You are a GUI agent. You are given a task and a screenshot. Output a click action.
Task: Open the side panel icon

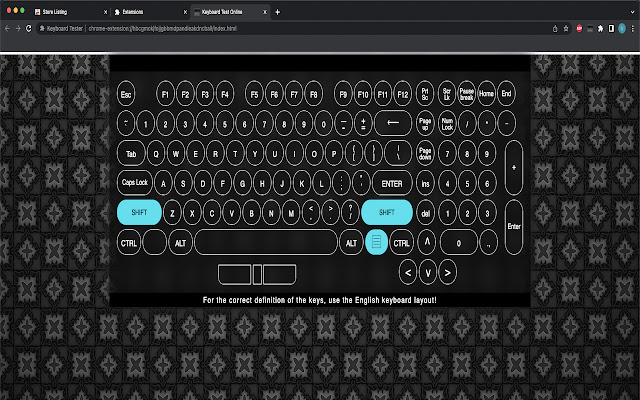click(x=611, y=29)
